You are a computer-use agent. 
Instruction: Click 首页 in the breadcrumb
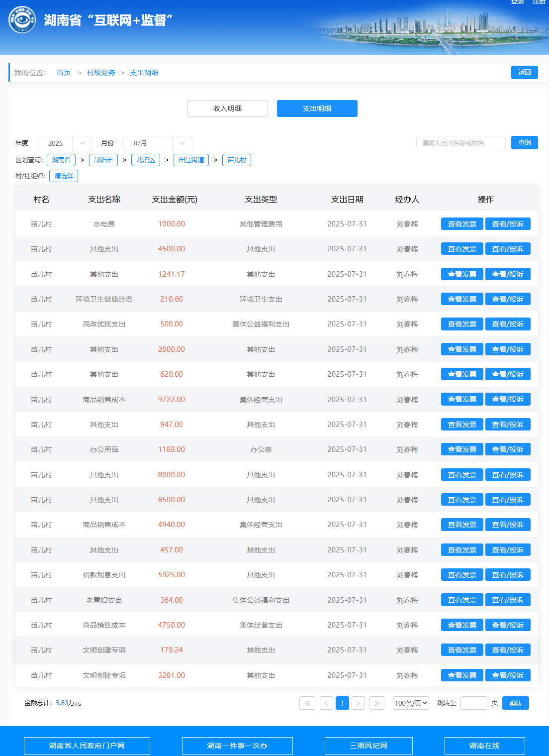click(x=64, y=73)
